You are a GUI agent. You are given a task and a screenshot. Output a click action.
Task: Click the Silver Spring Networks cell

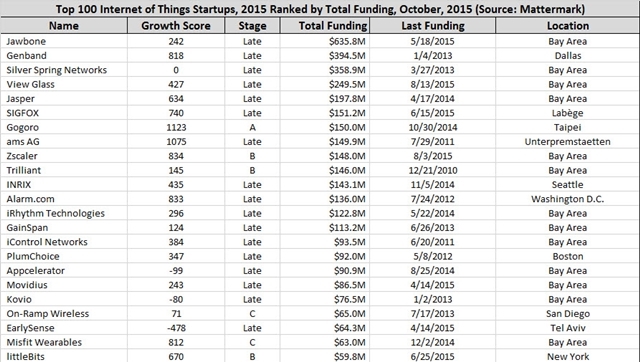(64, 70)
